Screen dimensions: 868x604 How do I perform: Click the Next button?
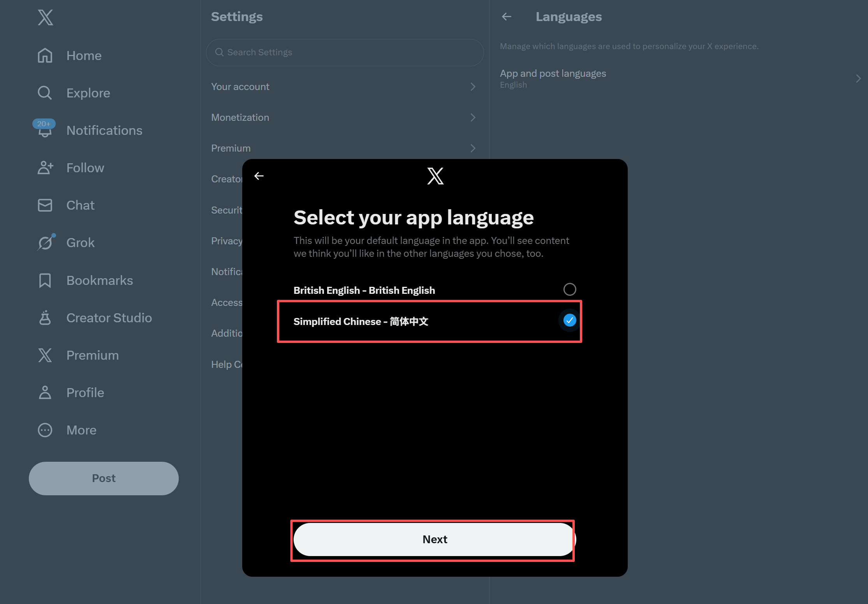[435, 539]
